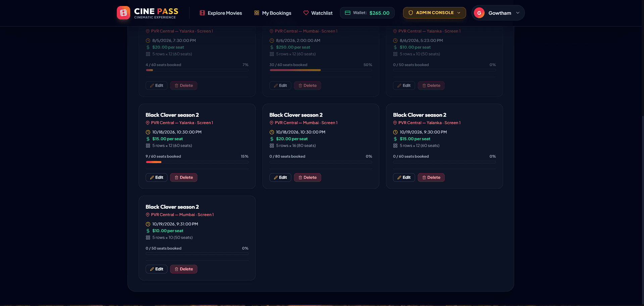This screenshot has height=306, width=644.
Task: Click the 50% seats booked progress bar
Action: 321,70
